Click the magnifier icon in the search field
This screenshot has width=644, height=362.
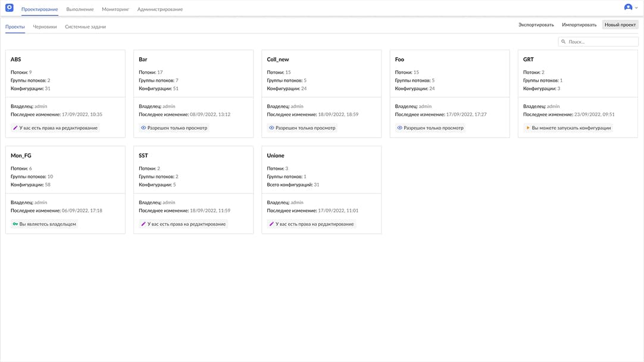tap(563, 40)
